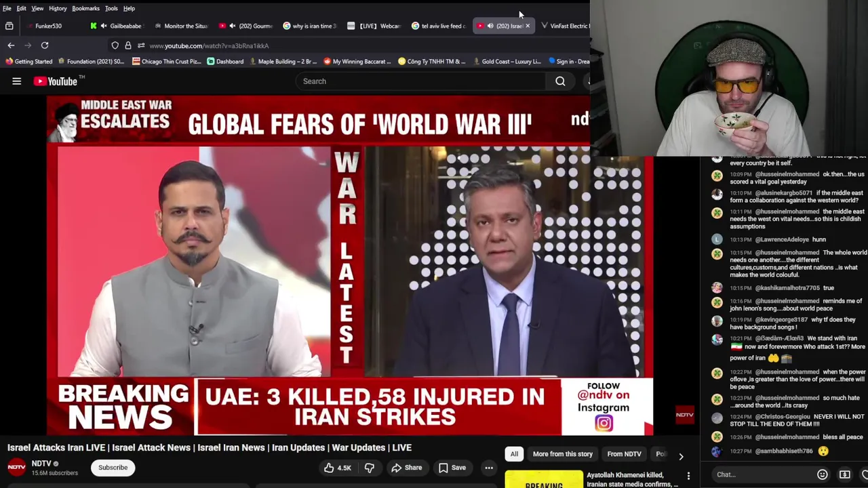The height and width of the screenshot is (488, 868).
Task: Open the YouTube hamburger guide menu
Action: tap(16, 81)
